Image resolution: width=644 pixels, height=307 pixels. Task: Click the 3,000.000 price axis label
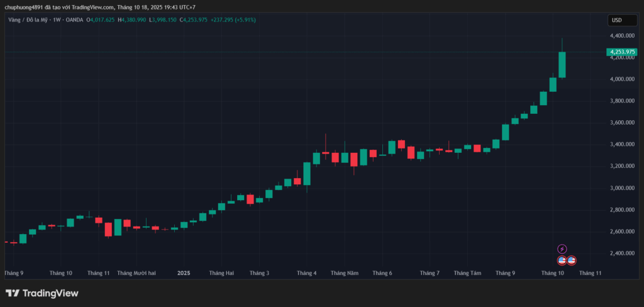point(621,188)
